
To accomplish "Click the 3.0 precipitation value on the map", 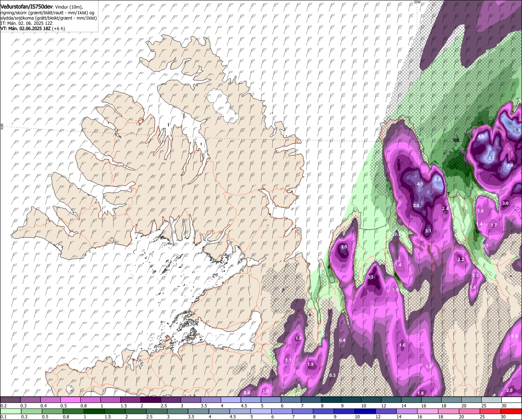I will [x=505, y=203].
